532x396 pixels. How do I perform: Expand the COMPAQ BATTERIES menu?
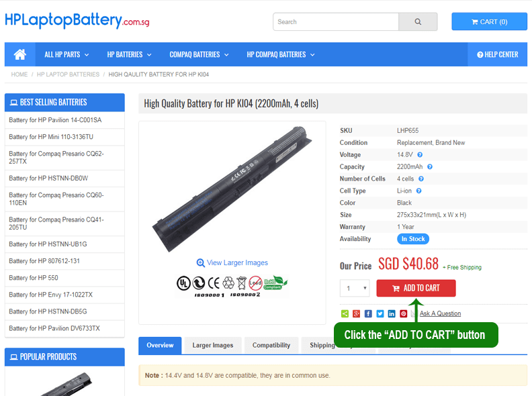pyautogui.click(x=199, y=54)
